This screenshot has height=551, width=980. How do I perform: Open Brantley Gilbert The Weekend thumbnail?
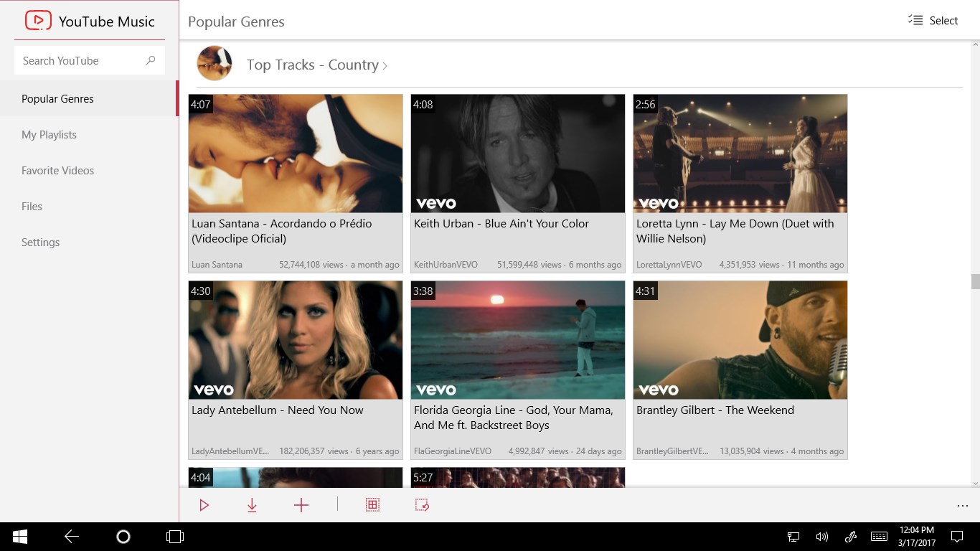740,340
